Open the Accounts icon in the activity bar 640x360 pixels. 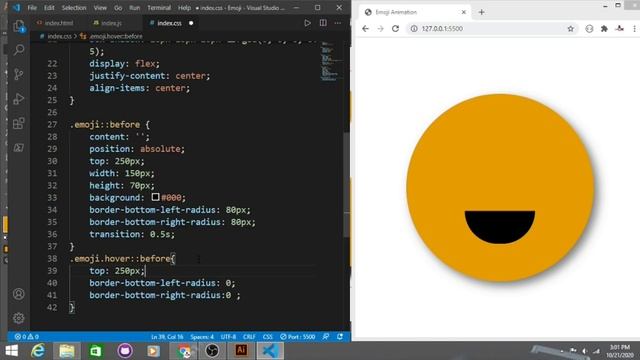coord(19,294)
